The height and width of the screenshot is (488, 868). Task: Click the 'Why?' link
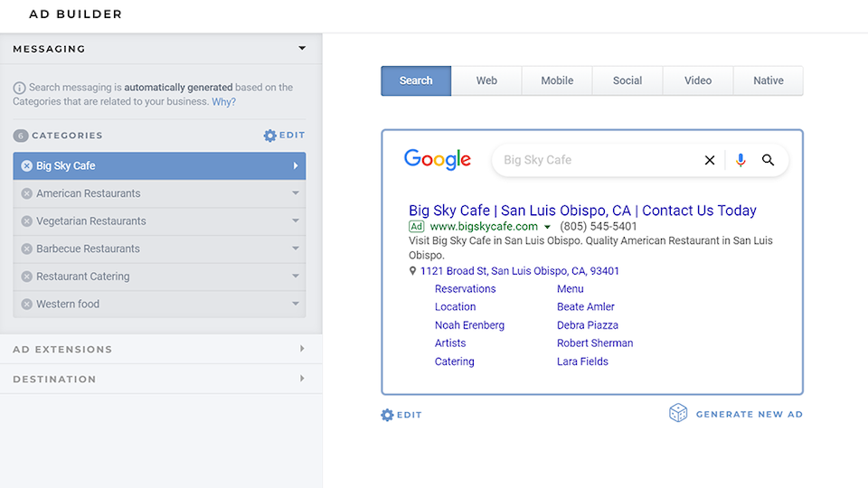[x=223, y=102]
